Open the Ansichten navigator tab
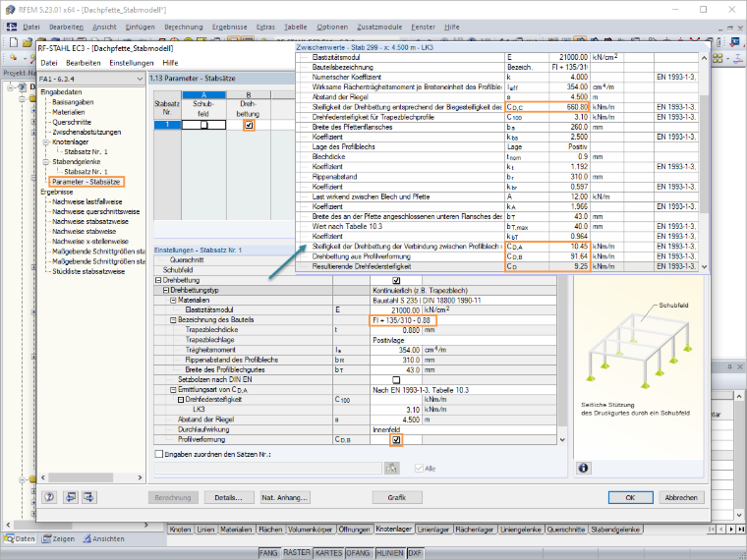Screen dimensions: 747x560 pos(104,538)
